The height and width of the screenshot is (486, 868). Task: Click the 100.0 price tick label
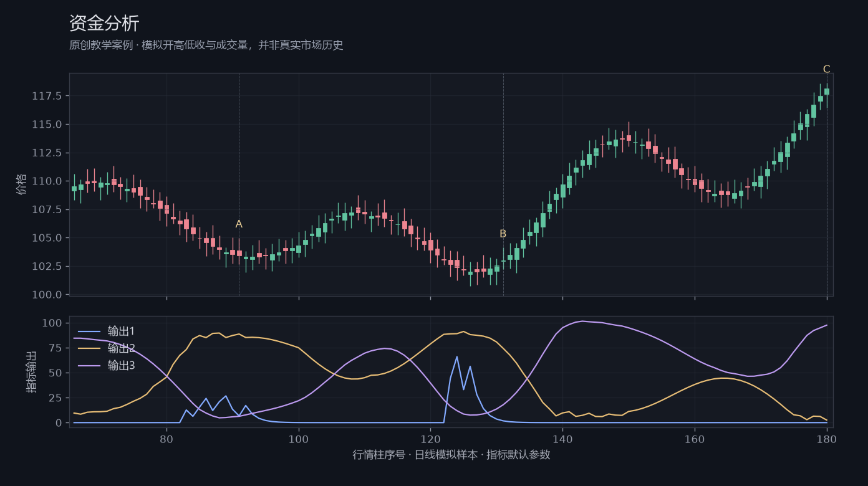tap(47, 295)
